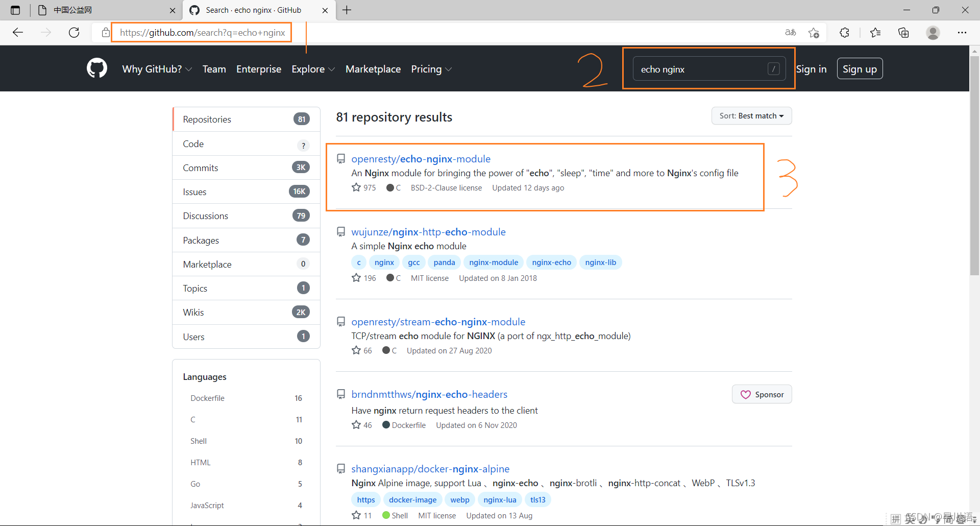The image size is (980, 526).
Task: Click the docker-image topic tag
Action: (412, 499)
